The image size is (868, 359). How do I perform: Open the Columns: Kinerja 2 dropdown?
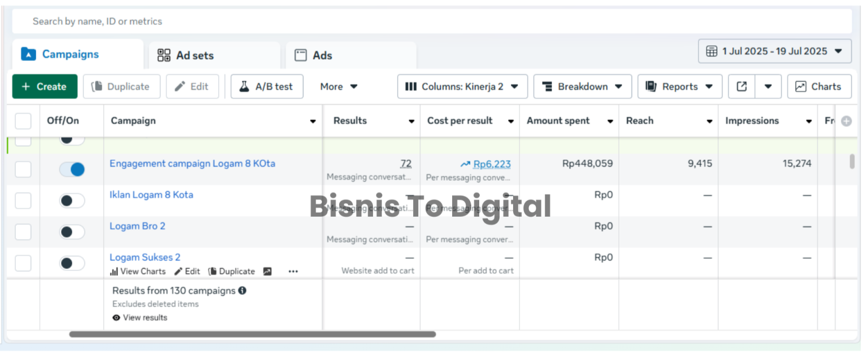point(462,86)
